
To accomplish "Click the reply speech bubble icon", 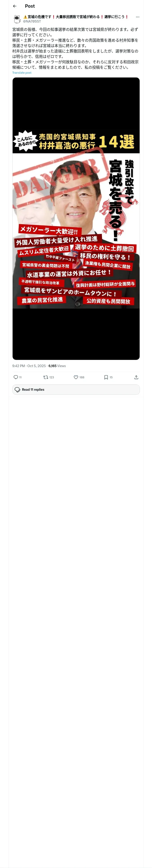I will [x=16, y=377].
